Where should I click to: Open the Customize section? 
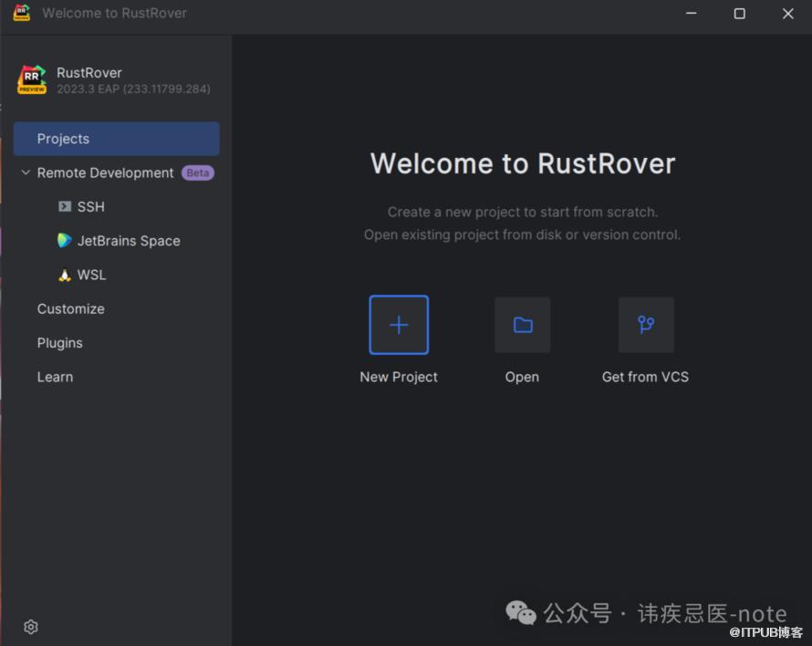point(71,309)
